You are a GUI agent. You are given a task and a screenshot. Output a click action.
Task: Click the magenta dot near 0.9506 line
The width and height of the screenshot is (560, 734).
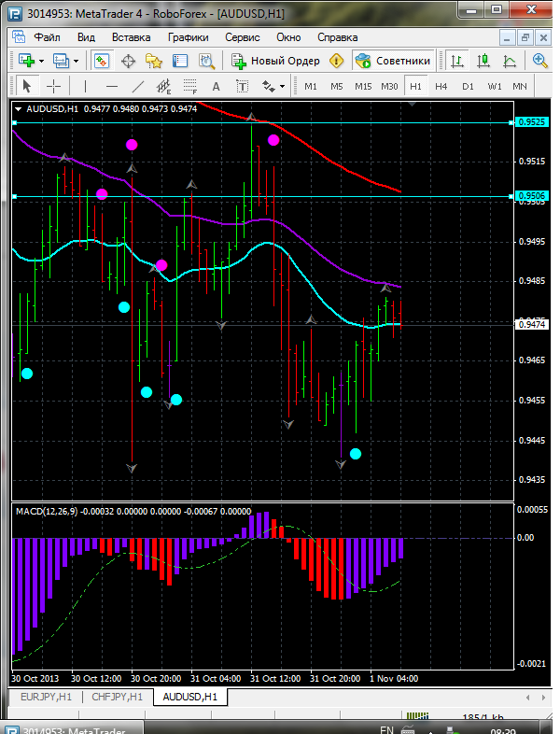(102, 194)
